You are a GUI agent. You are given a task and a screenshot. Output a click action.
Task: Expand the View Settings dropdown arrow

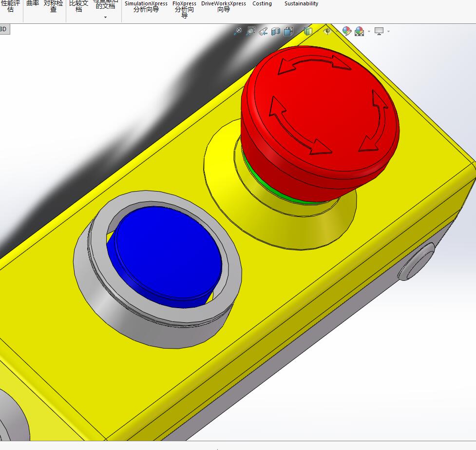tap(388, 31)
